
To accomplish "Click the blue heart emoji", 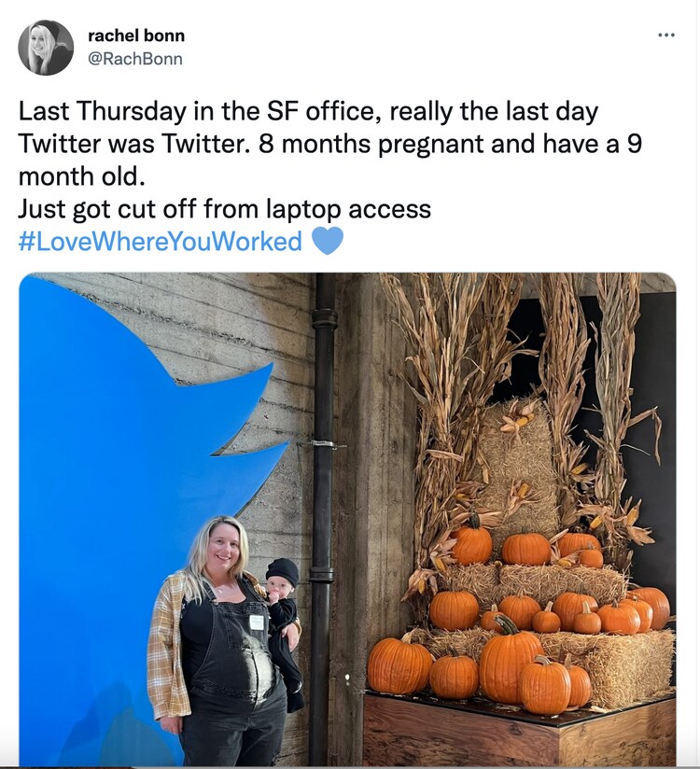I will [x=327, y=242].
